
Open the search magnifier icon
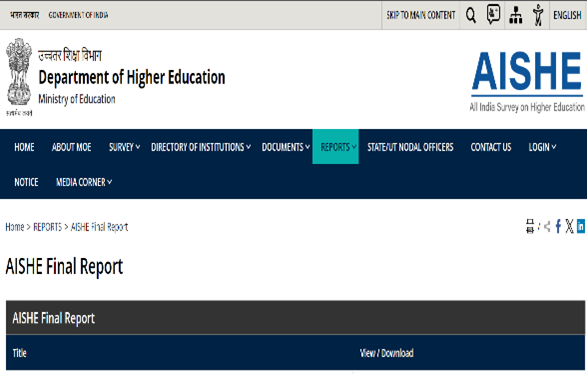(471, 15)
